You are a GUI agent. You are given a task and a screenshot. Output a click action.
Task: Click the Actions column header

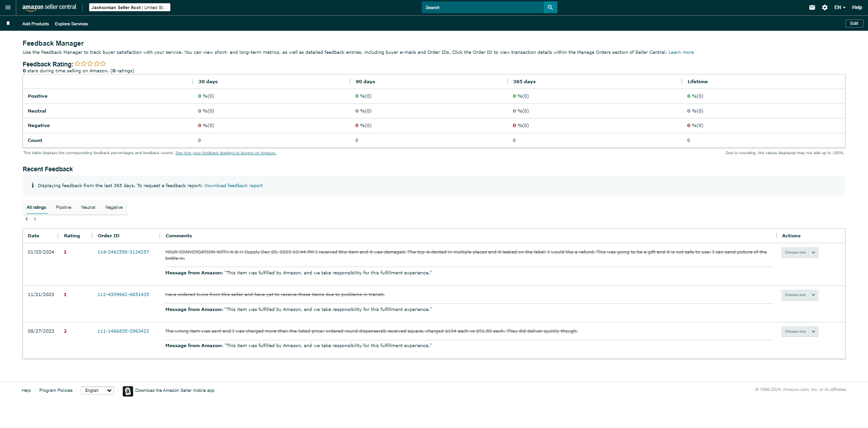coord(791,236)
